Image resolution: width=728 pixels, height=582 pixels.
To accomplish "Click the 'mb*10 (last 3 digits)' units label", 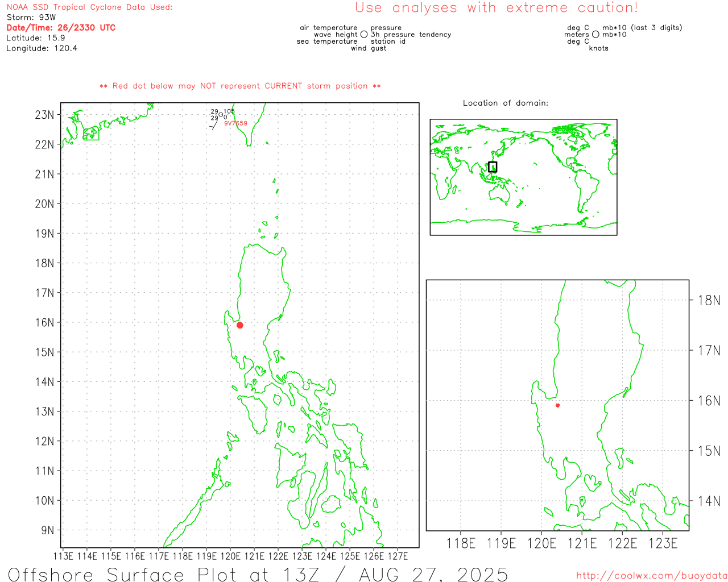I will 642,28.
